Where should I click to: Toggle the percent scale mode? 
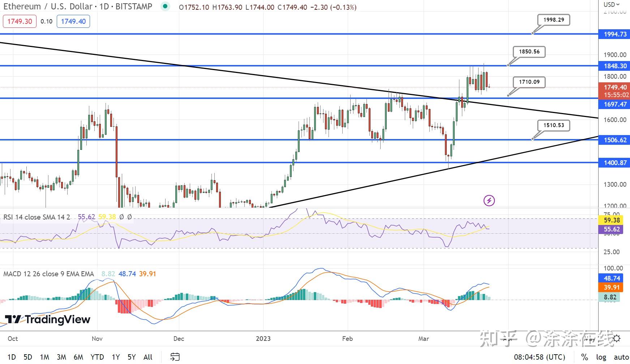pos(584,357)
